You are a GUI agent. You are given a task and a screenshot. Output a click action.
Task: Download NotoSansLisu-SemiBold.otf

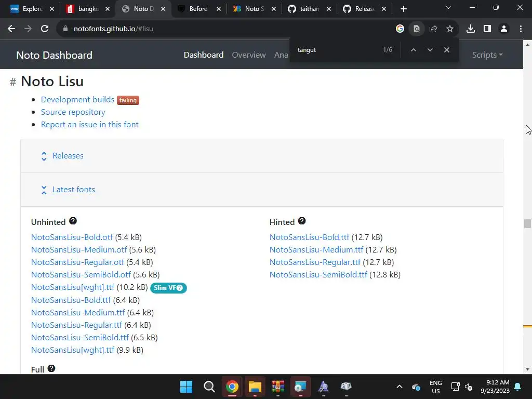[81, 275]
